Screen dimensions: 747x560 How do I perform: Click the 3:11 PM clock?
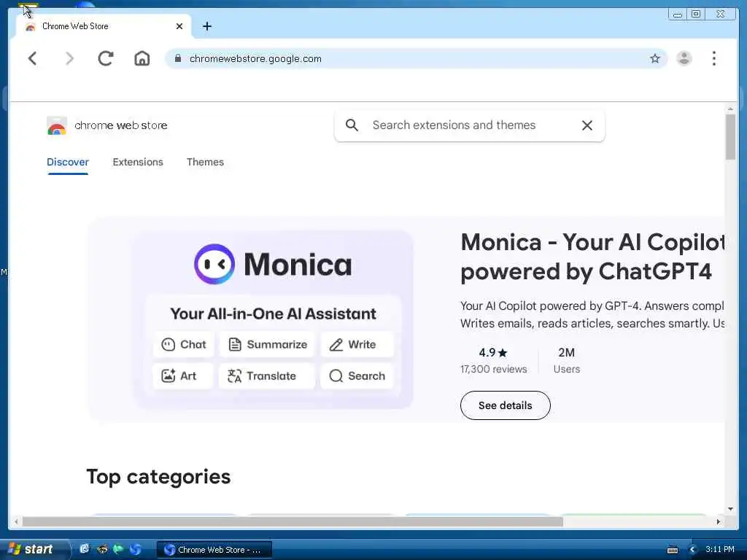[720, 549]
